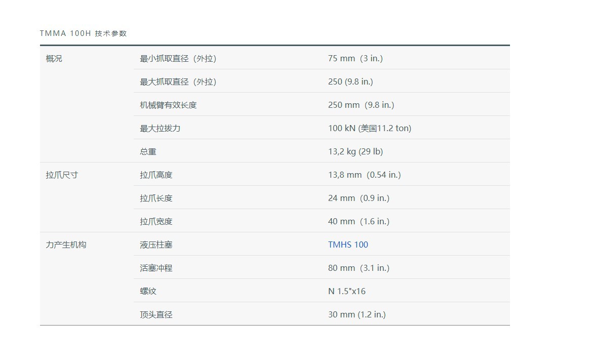Select the 概况 section label
This screenshot has height=364, width=590.
[54, 58]
